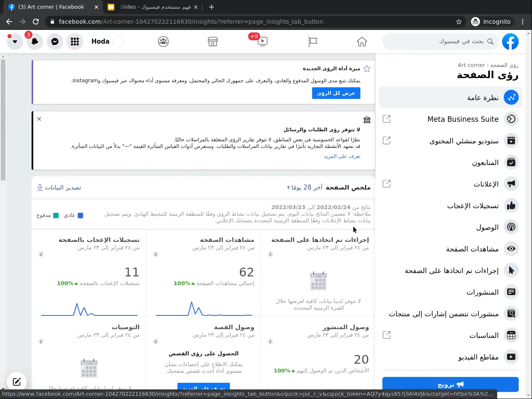Image resolution: width=532 pixels, height=399 pixels.
Task: Click the blue عادي legend swatch
Action: tap(81, 215)
